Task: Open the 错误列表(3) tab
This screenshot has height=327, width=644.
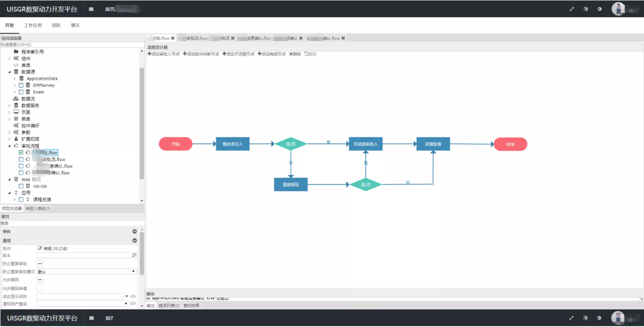Action: click(x=169, y=306)
